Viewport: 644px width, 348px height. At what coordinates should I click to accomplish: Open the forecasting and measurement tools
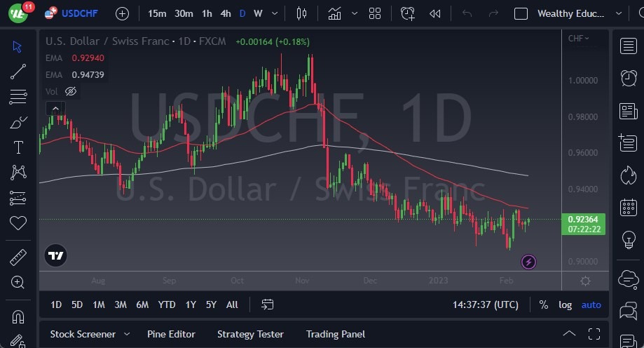tap(18, 198)
